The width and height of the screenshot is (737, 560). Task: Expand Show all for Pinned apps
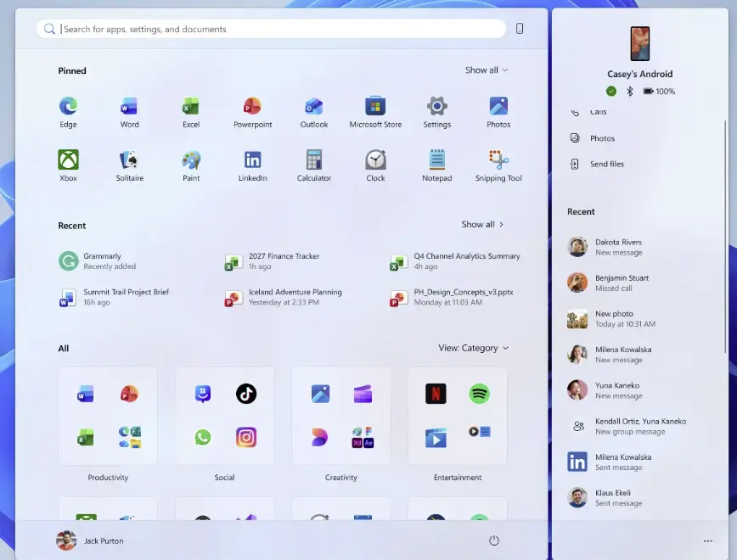coord(487,70)
